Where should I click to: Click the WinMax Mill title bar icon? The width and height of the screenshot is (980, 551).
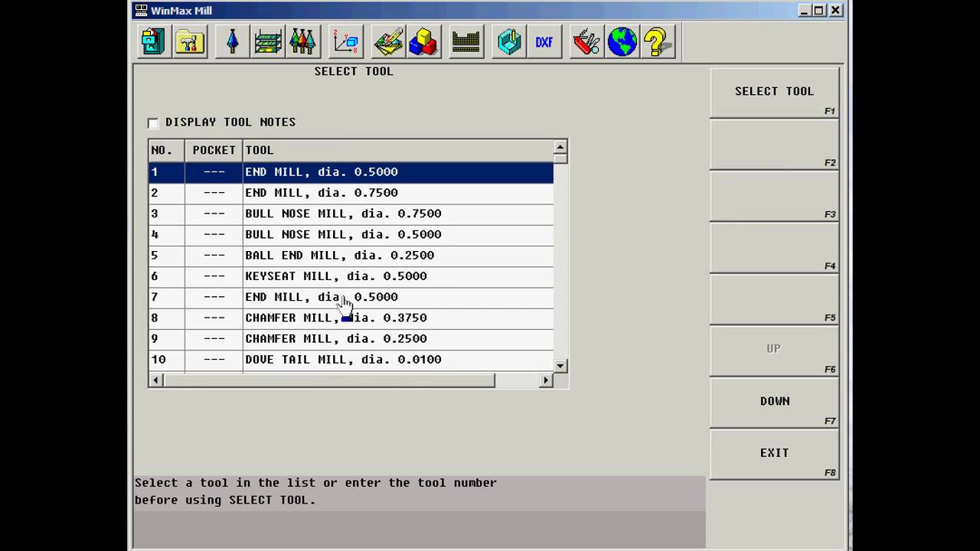tap(141, 10)
